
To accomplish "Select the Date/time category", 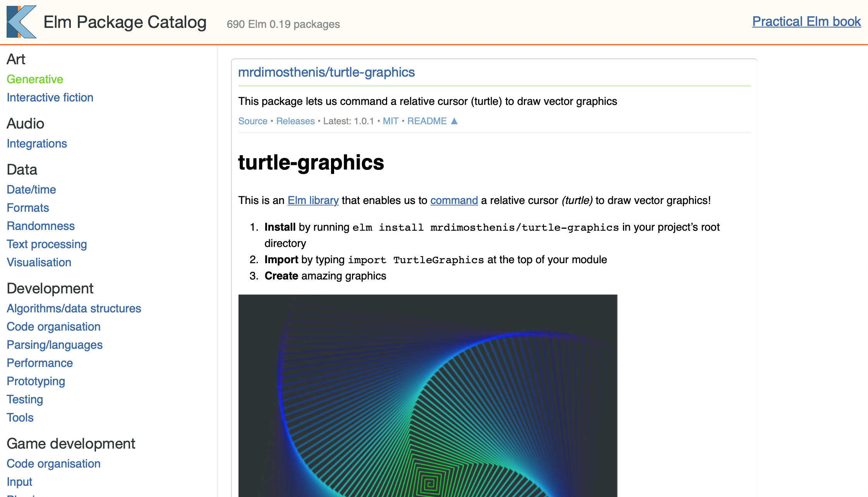I will (31, 190).
